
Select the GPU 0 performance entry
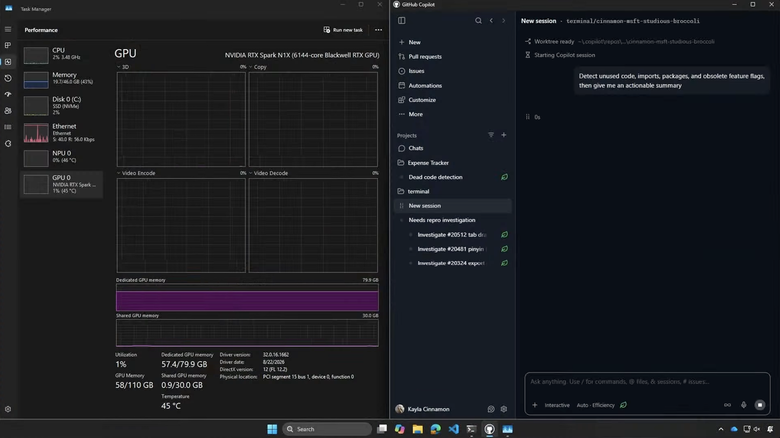tap(62, 184)
